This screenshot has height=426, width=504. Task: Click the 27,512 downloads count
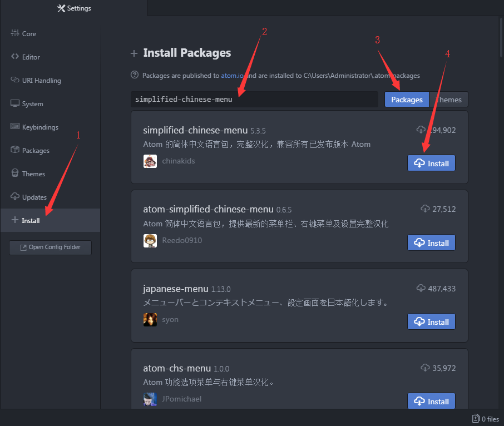point(444,209)
